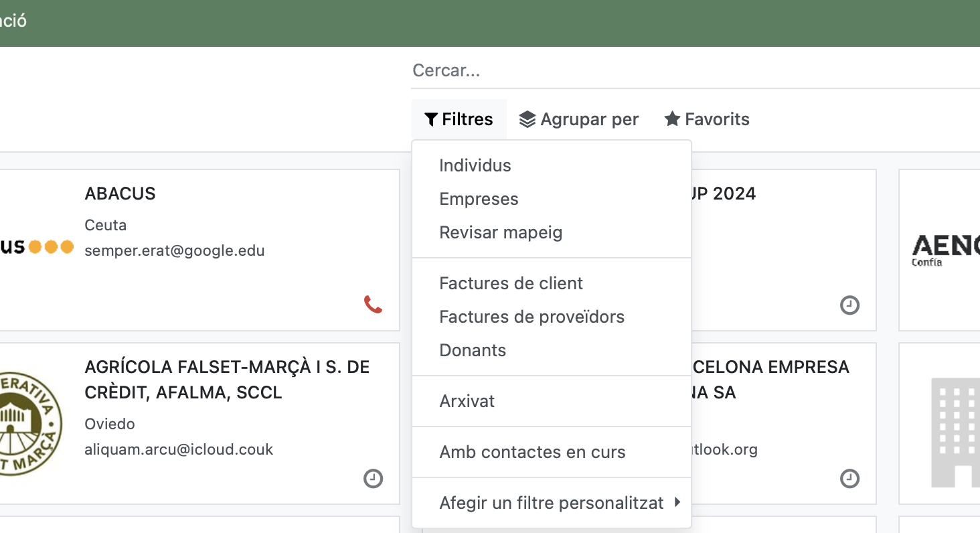Apply the Revisar mapeig filter

(501, 232)
